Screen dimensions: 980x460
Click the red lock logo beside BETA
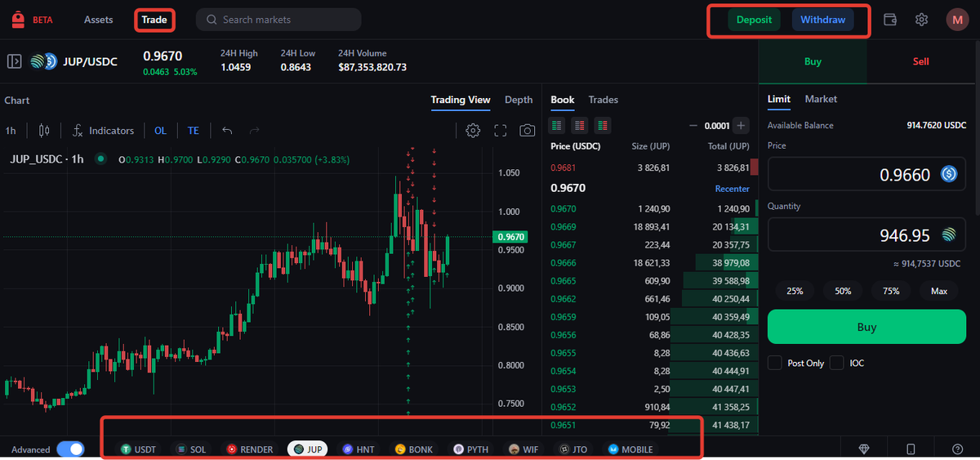pyautogui.click(x=18, y=20)
